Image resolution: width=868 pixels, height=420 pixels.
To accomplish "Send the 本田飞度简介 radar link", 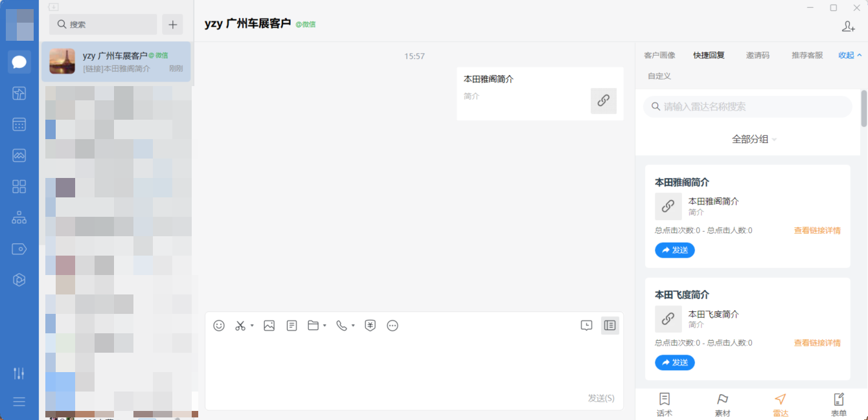I will point(675,362).
